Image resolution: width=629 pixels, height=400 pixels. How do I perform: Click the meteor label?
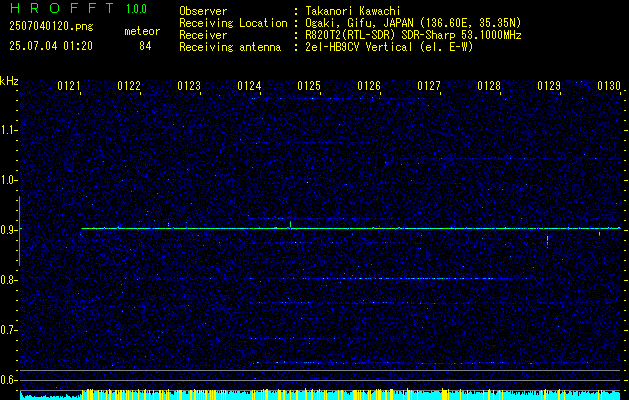point(142,31)
